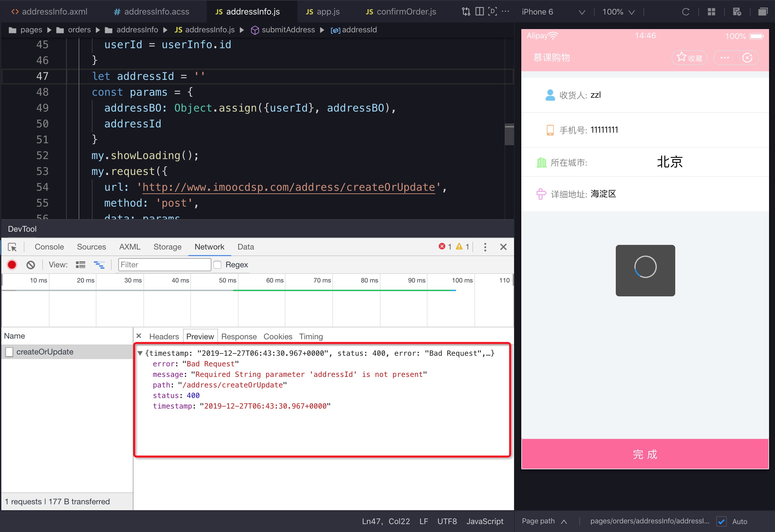
Task: Enable the Regex checkbox in Network filter
Action: [218, 265]
